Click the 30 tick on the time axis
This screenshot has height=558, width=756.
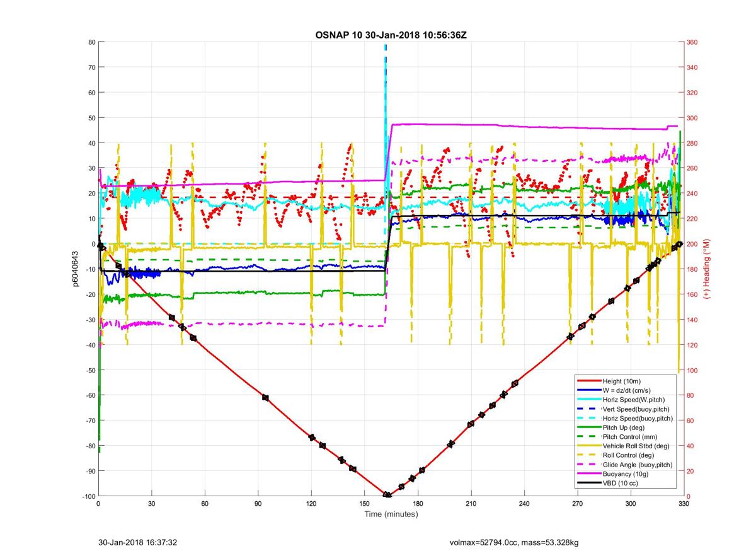pyautogui.click(x=151, y=504)
